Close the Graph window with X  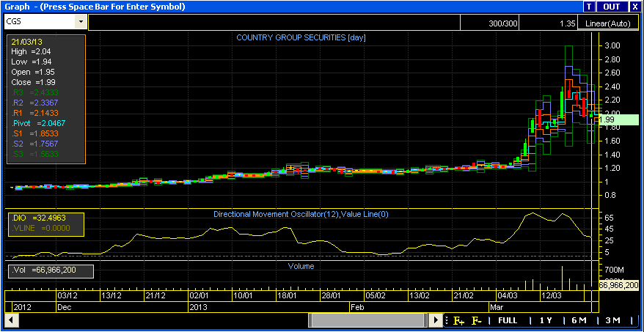635,7
